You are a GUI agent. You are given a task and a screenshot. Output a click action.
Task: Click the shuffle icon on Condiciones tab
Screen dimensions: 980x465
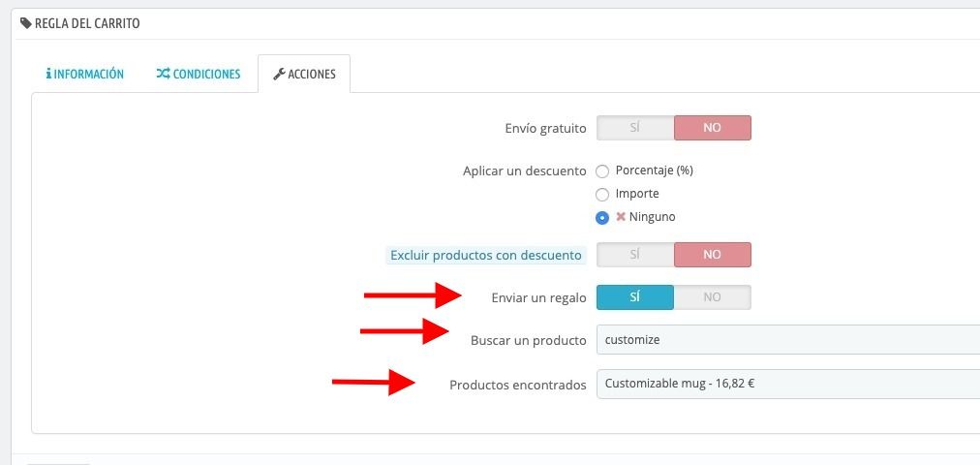pos(163,74)
